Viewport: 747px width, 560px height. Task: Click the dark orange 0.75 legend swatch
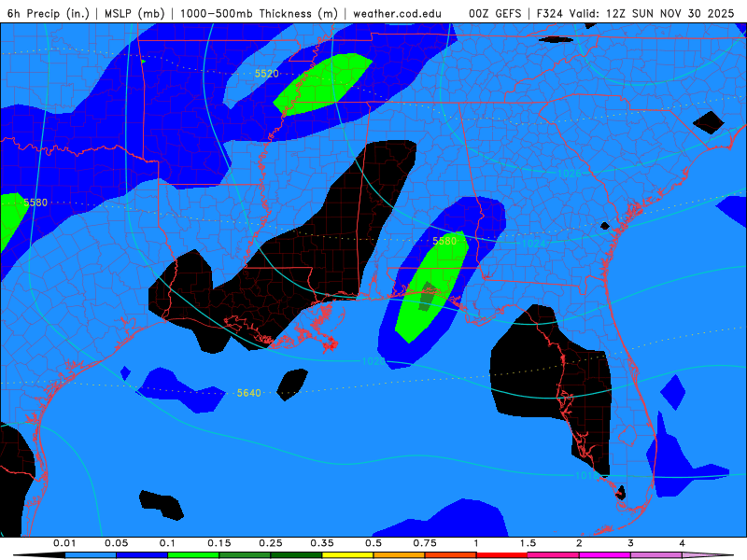[451, 555]
